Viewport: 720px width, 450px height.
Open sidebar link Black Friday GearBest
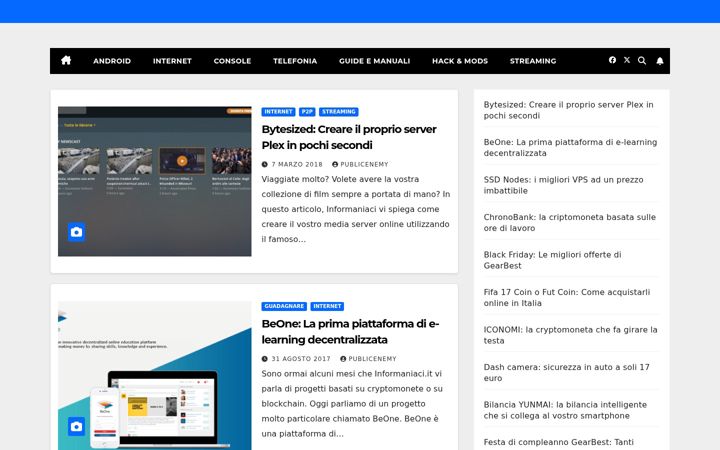pyautogui.click(x=552, y=260)
